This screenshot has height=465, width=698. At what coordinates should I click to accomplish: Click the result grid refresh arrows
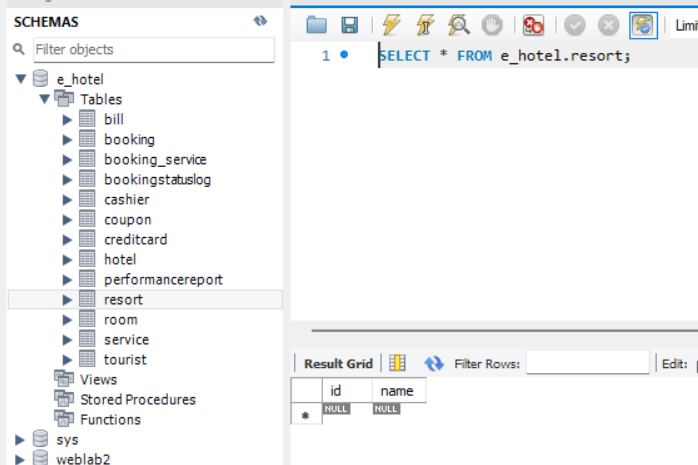click(434, 364)
